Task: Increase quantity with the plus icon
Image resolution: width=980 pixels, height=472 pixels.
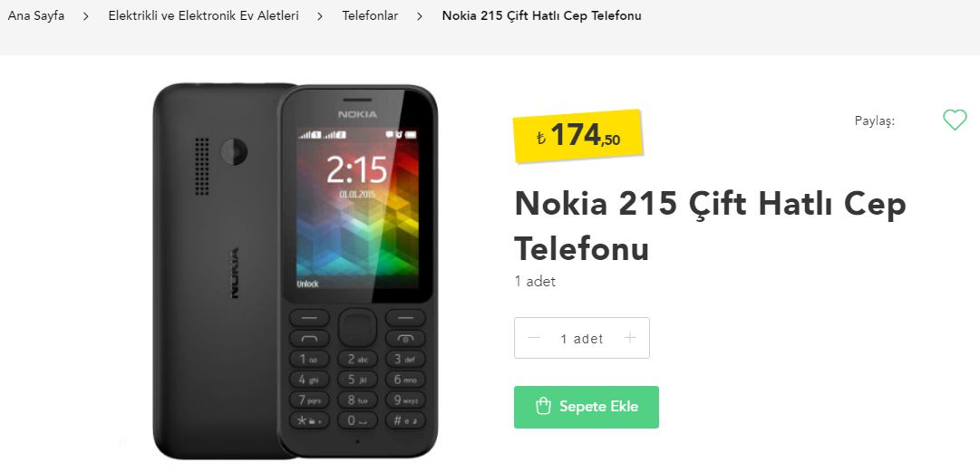Action: 630,338
